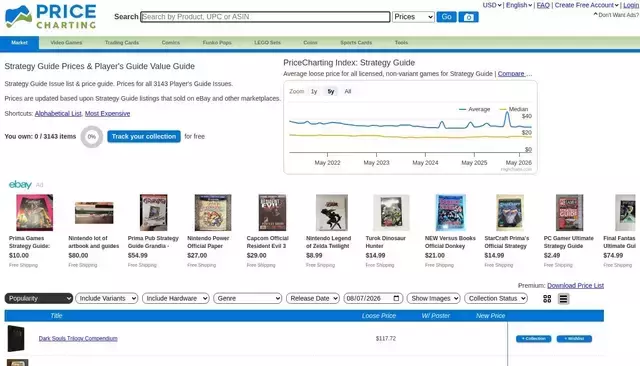Click the 0% collection progress circle

click(x=92, y=137)
